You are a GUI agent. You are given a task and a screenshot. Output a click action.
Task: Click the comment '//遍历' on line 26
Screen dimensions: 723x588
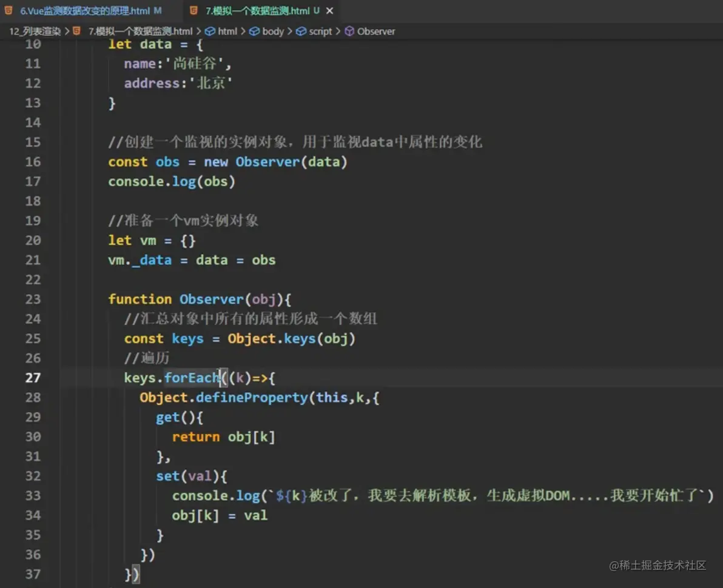coord(147,358)
